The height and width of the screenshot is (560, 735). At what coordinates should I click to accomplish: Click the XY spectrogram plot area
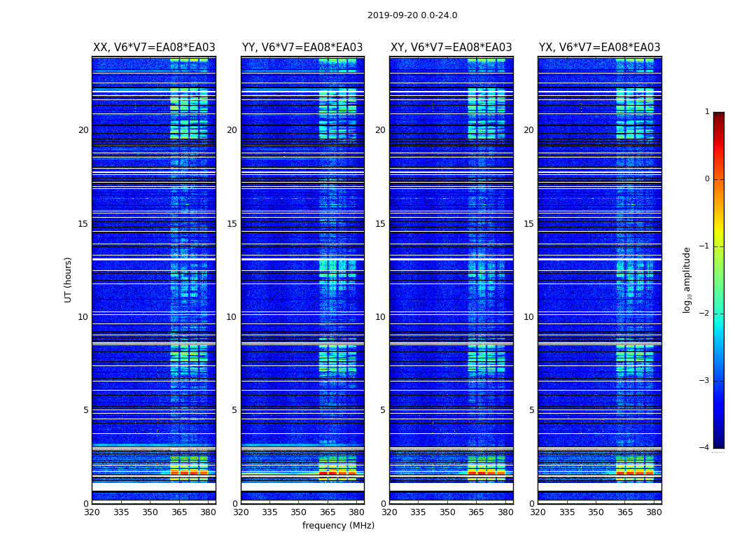451,280
